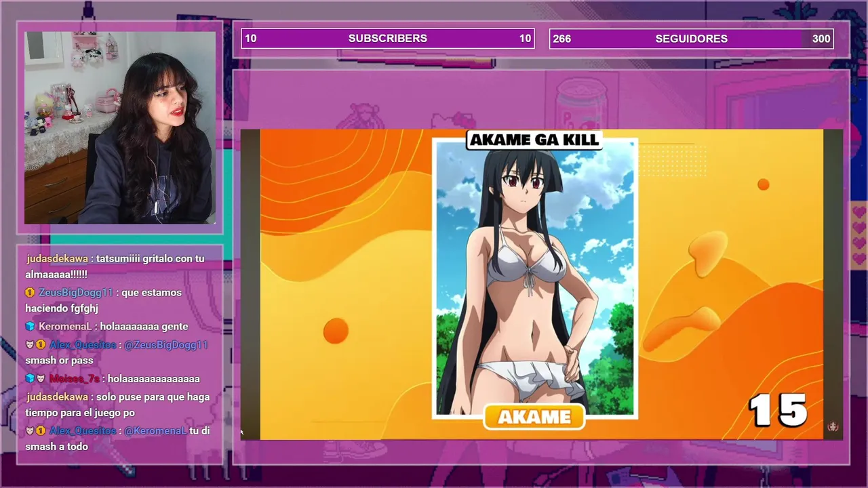
Task: Click the coin badge beside ZeusBigDogg11
Action: [30, 293]
